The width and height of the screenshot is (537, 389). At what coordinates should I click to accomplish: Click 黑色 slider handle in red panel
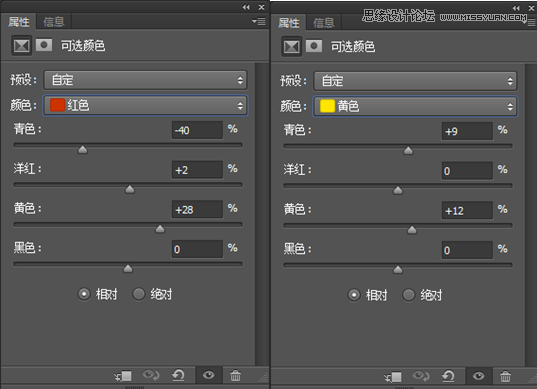pos(128,268)
